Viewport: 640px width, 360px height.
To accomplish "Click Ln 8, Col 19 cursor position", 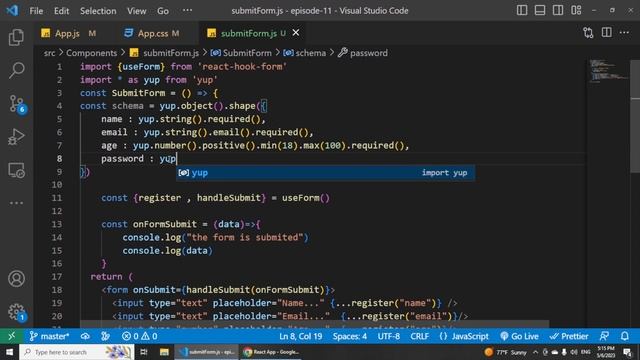I will (301, 336).
